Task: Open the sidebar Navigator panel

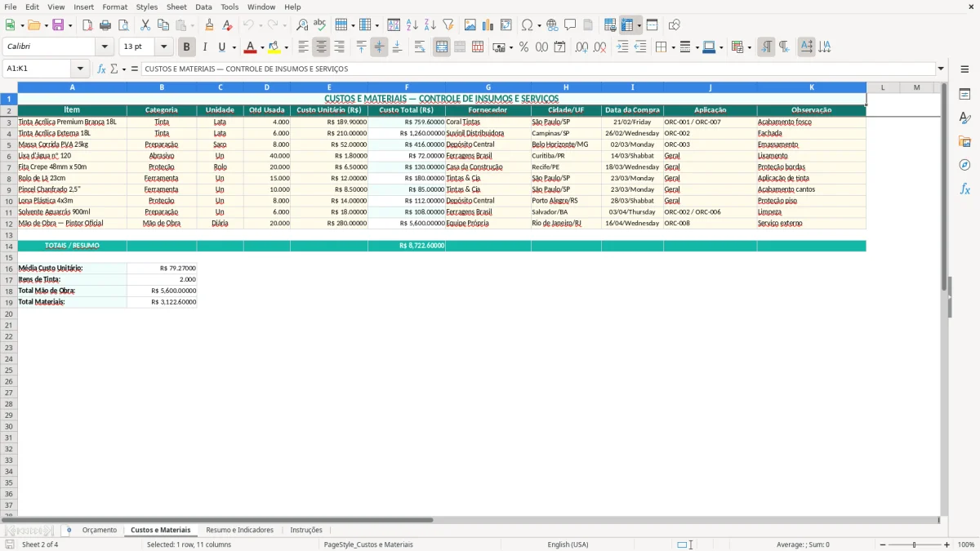Action: (964, 165)
